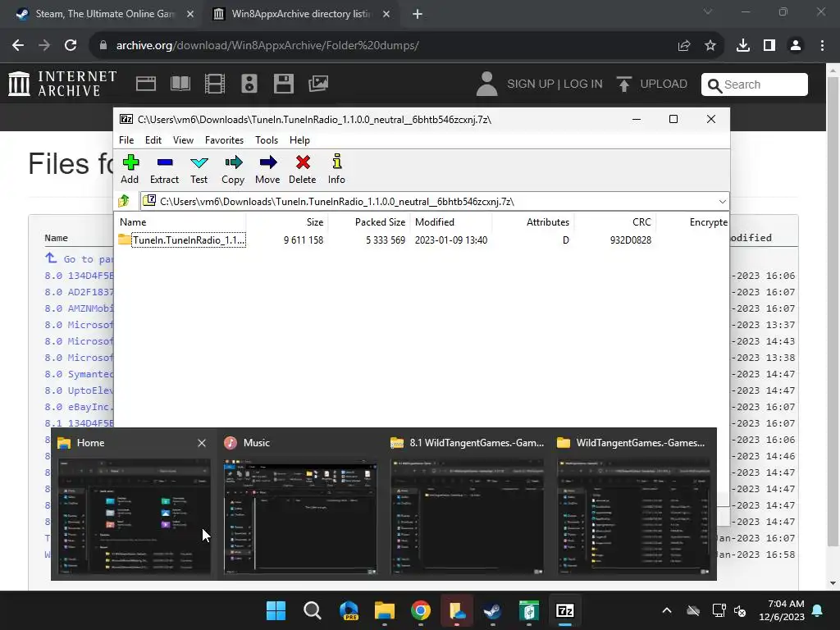Sort by the Attributes column header
The width and height of the screenshot is (840, 630).
coord(533,221)
